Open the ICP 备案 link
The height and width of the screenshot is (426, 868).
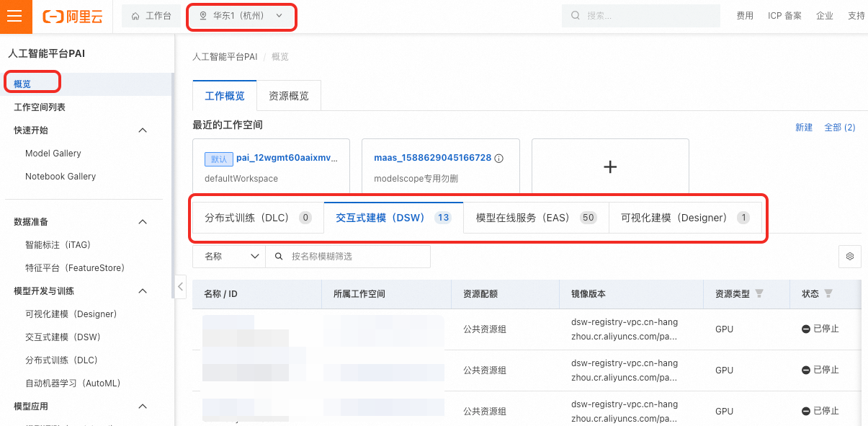pyautogui.click(x=784, y=16)
